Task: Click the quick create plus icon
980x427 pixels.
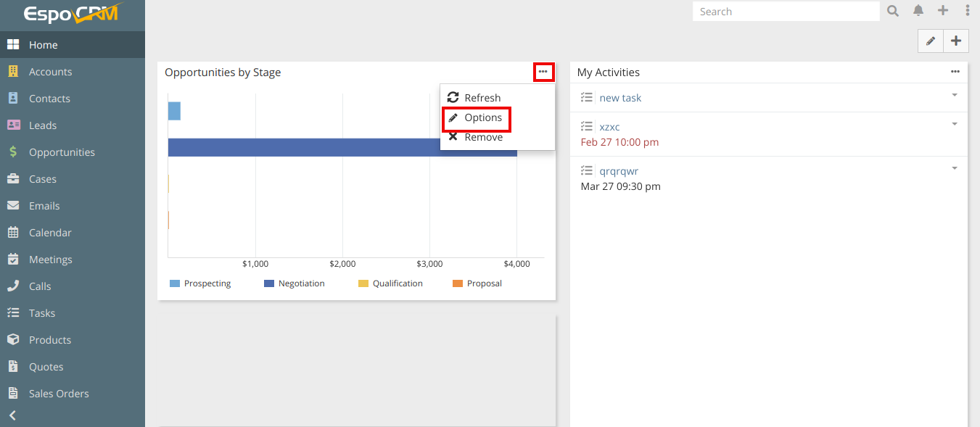Action: tap(943, 11)
